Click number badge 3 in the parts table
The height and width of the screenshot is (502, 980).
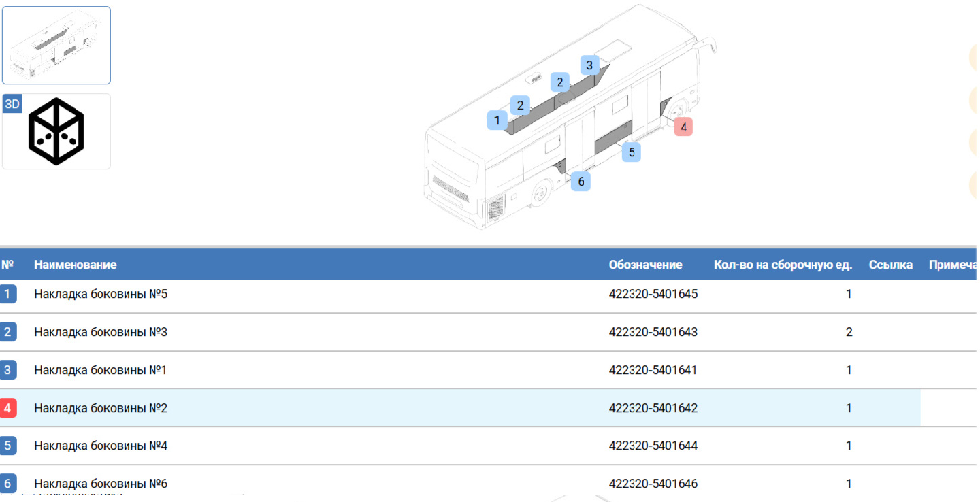pos(7,371)
